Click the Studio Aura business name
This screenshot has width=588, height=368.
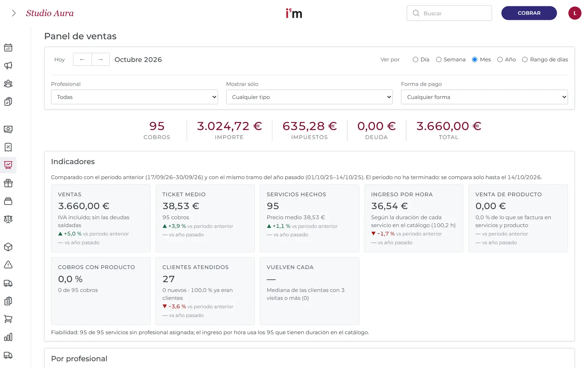(50, 13)
